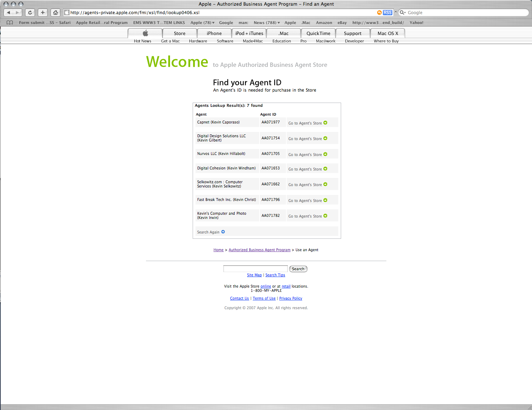
Task: Reload the page with the refresh button
Action: 30,12
